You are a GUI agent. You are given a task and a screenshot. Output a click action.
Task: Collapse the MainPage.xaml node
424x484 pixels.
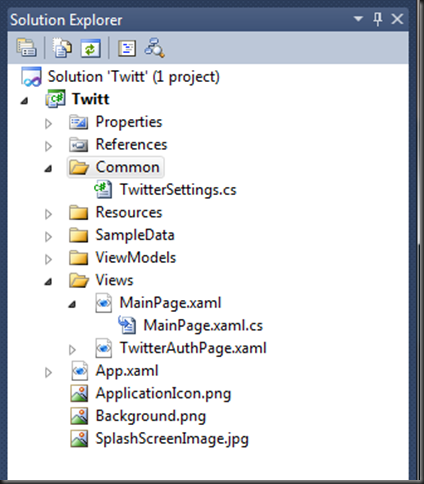click(x=72, y=304)
